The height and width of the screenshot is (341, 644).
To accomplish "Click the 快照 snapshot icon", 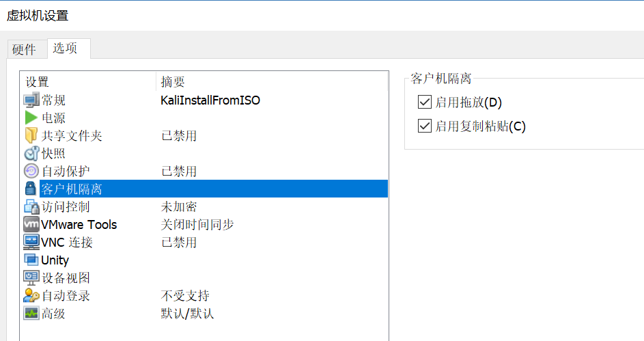I will [31, 154].
